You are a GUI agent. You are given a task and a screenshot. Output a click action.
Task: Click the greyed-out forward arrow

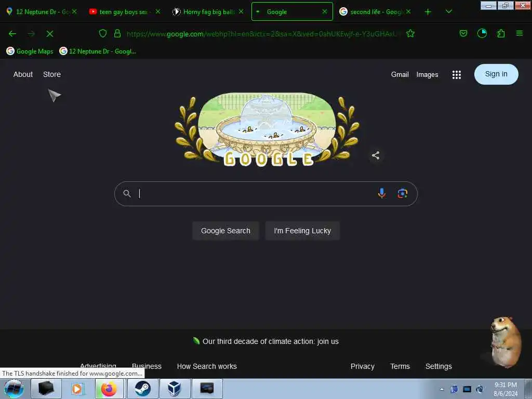pyautogui.click(x=31, y=34)
